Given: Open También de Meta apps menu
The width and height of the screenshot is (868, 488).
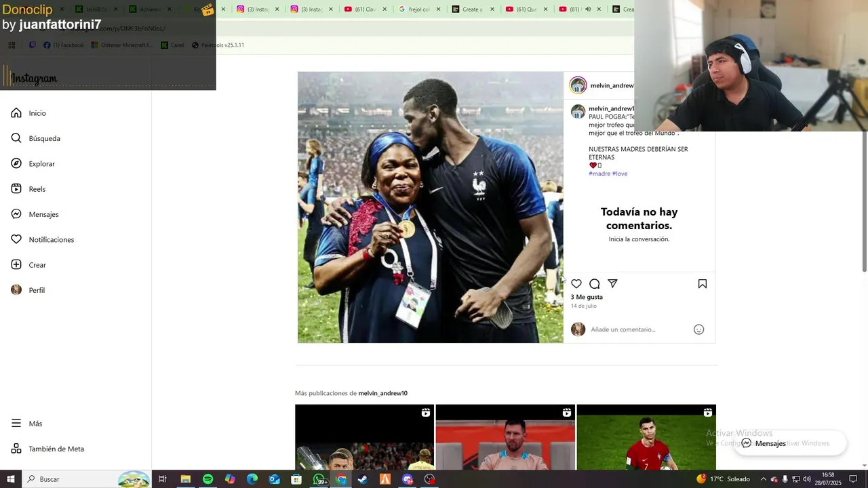Looking at the screenshot, I should [x=47, y=449].
